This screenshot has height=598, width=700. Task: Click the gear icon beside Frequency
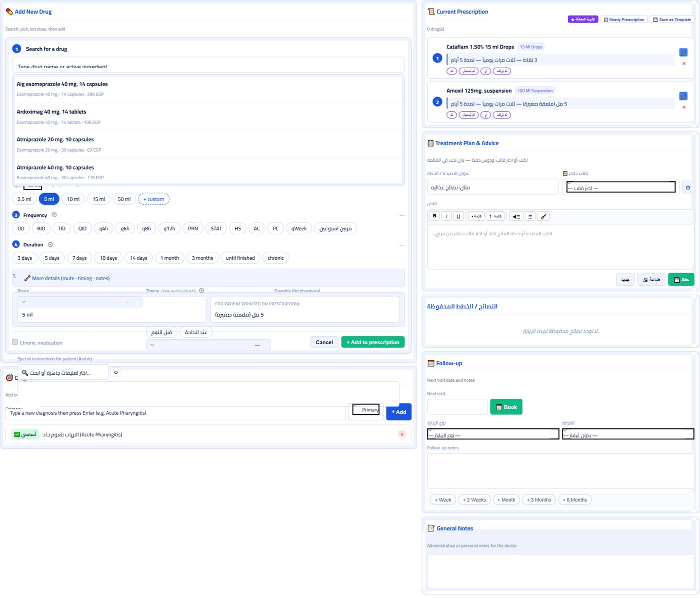(54, 215)
